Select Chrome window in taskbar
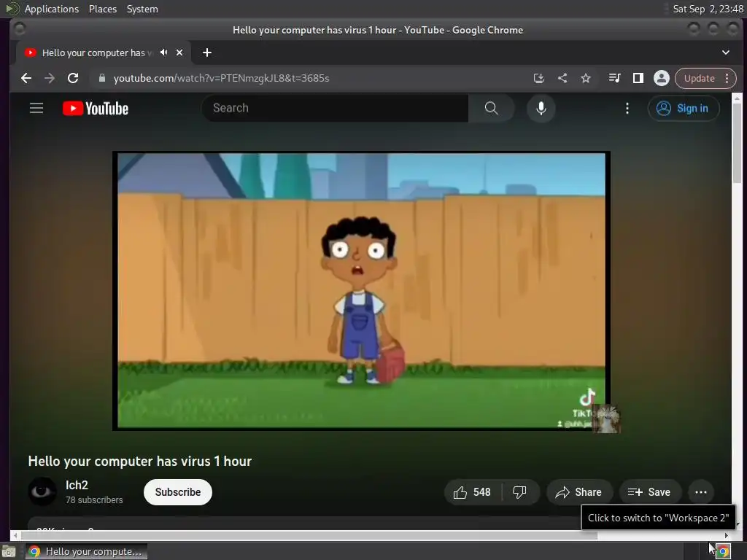747x560 pixels. (x=86, y=551)
